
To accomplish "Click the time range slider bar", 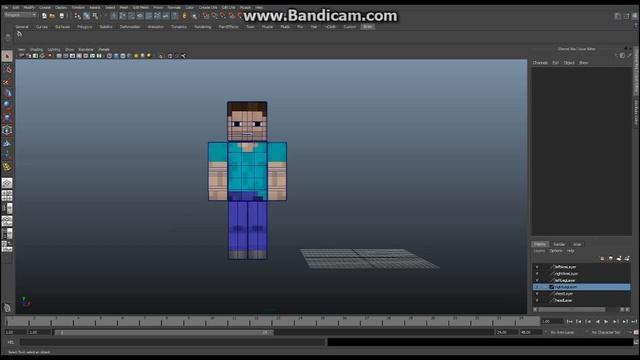I will click(x=164, y=332).
